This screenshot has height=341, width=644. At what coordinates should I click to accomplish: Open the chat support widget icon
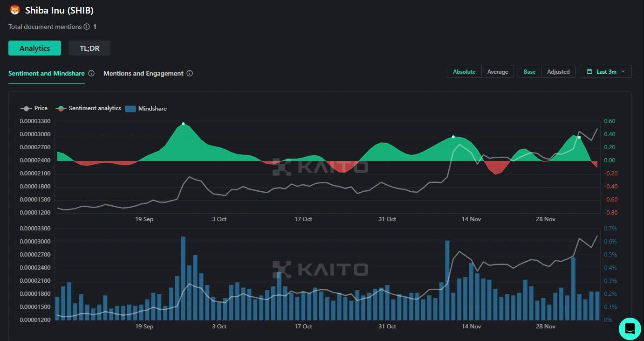[630, 328]
